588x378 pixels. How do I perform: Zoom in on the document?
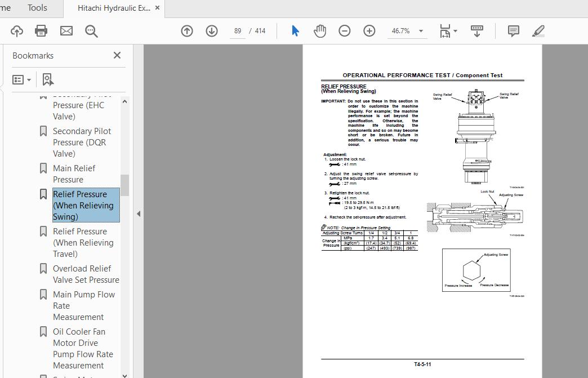coord(369,31)
